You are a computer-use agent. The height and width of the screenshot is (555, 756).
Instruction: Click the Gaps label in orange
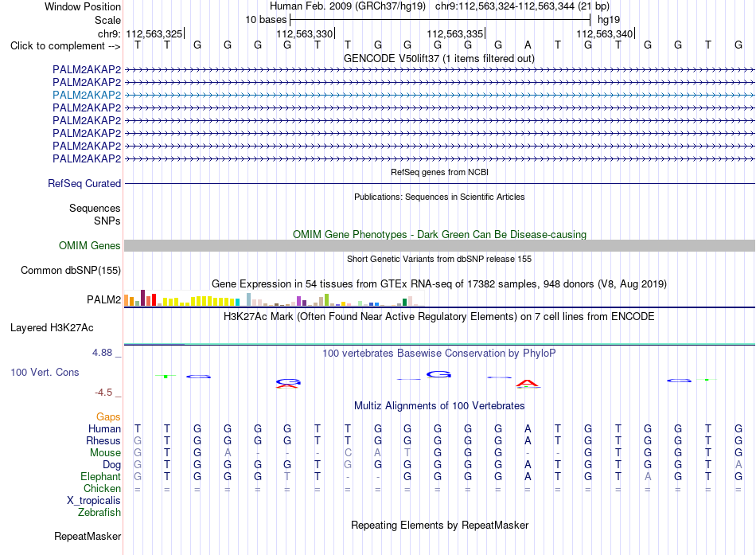pos(108,416)
